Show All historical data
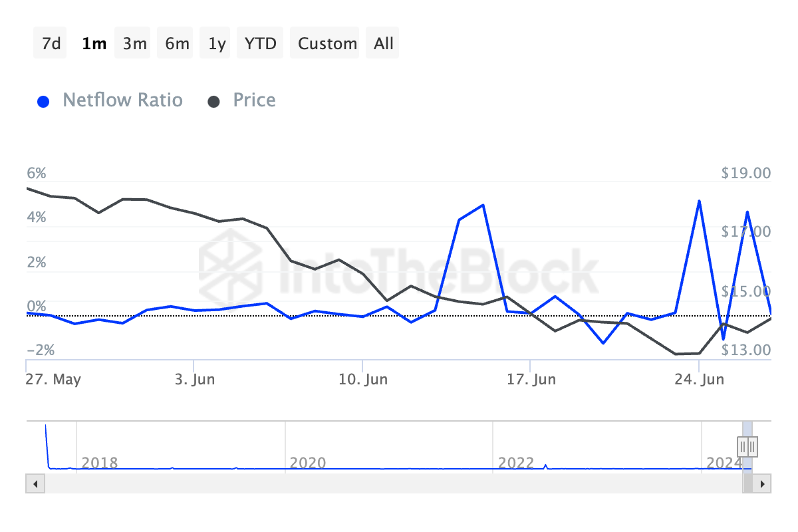This screenshot has width=798, height=532. [384, 44]
